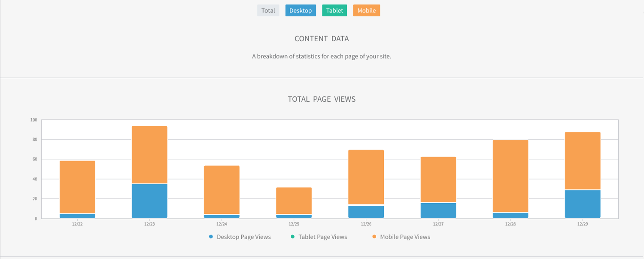Click the orange mobile bar for 12/22
The height and width of the screenshot is (259, 644).
pos(77,187)
